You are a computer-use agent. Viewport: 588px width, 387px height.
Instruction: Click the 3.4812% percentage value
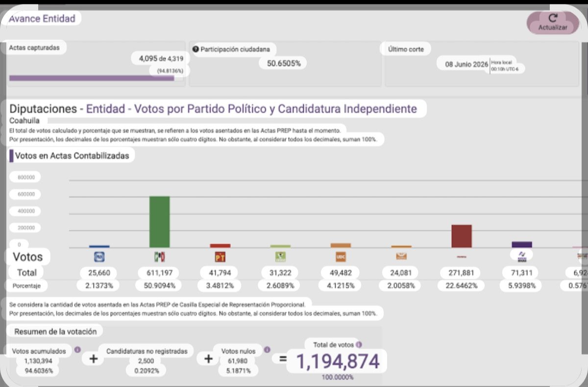(220, 286)
